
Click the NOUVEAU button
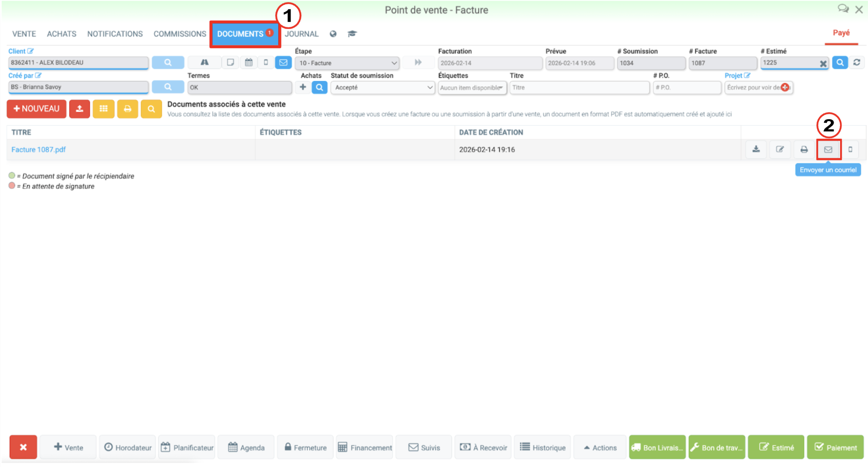36,109
